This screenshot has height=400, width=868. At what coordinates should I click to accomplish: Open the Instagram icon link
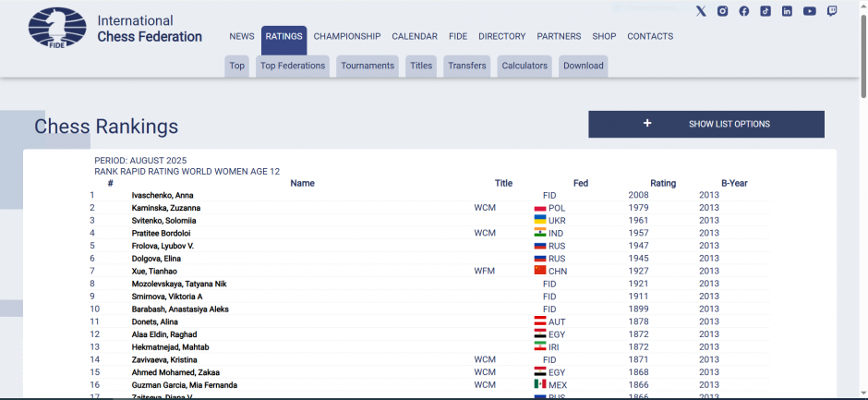pos(723,11)
